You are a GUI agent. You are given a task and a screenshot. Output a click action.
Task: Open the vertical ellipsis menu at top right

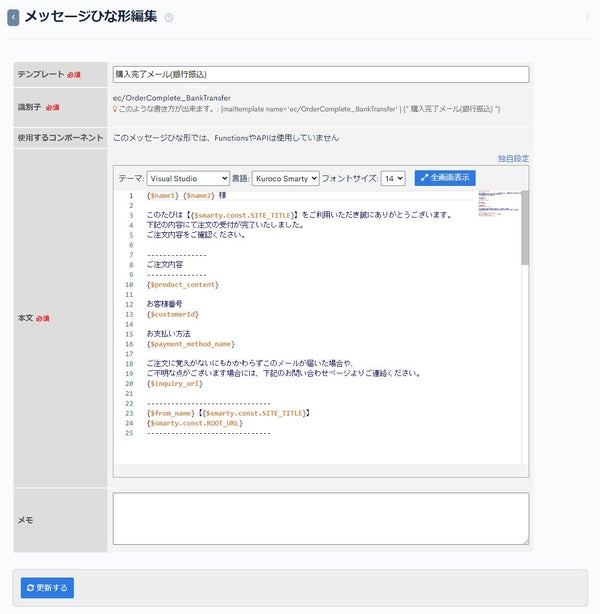(x=587, y=17)
